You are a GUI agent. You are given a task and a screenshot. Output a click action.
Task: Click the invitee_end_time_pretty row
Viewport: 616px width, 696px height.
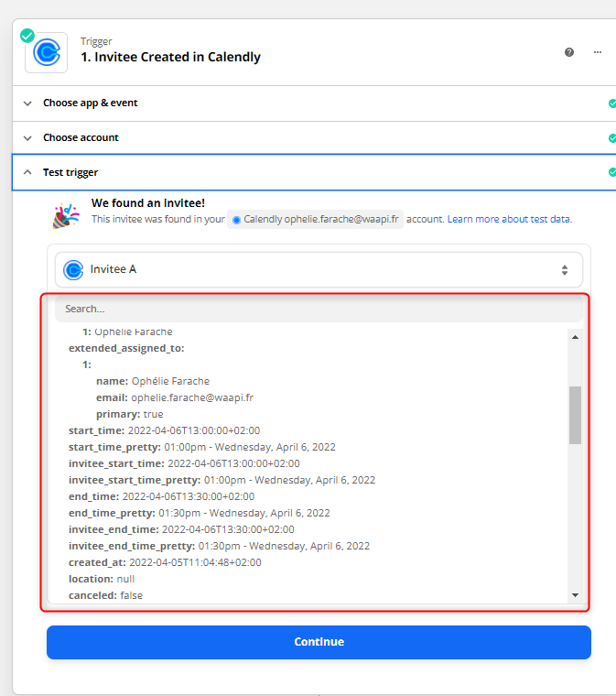coord(219,546)
